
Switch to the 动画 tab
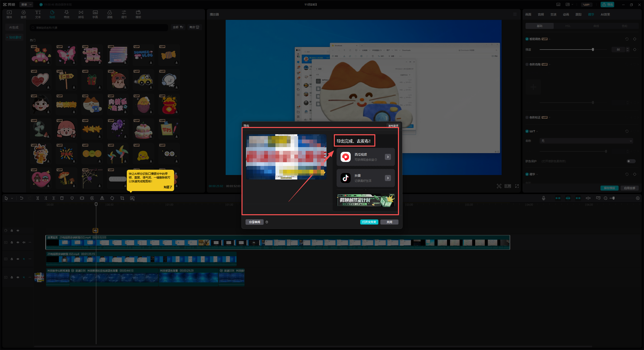[x=566, y=14]
